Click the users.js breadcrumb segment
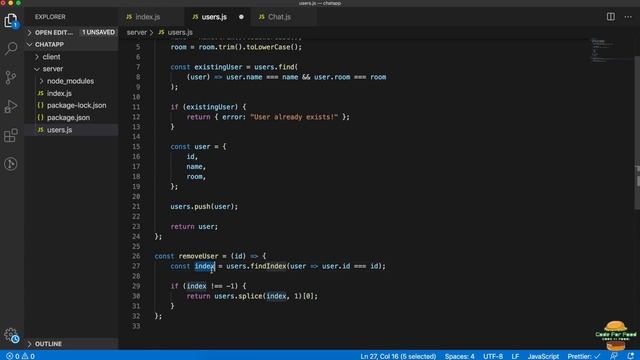 click(180, 32)
